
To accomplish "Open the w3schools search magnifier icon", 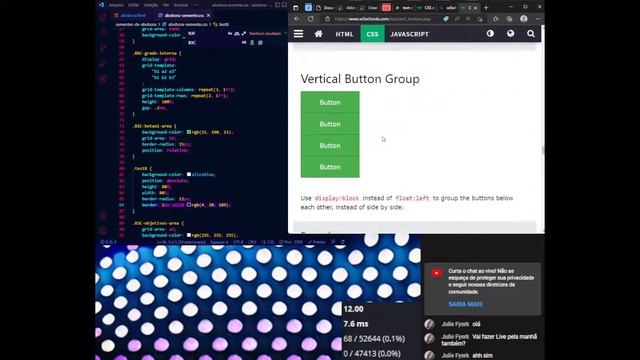I will (531, 34).
